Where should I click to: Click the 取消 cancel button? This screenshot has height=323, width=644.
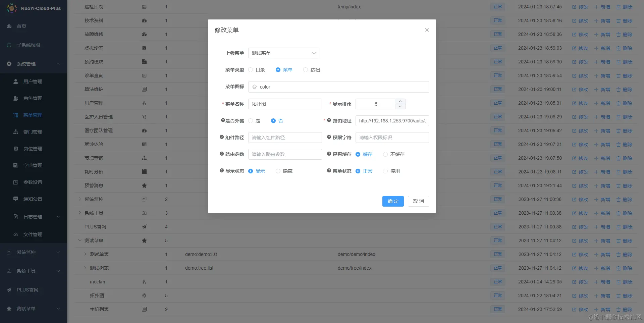[419, 201]
